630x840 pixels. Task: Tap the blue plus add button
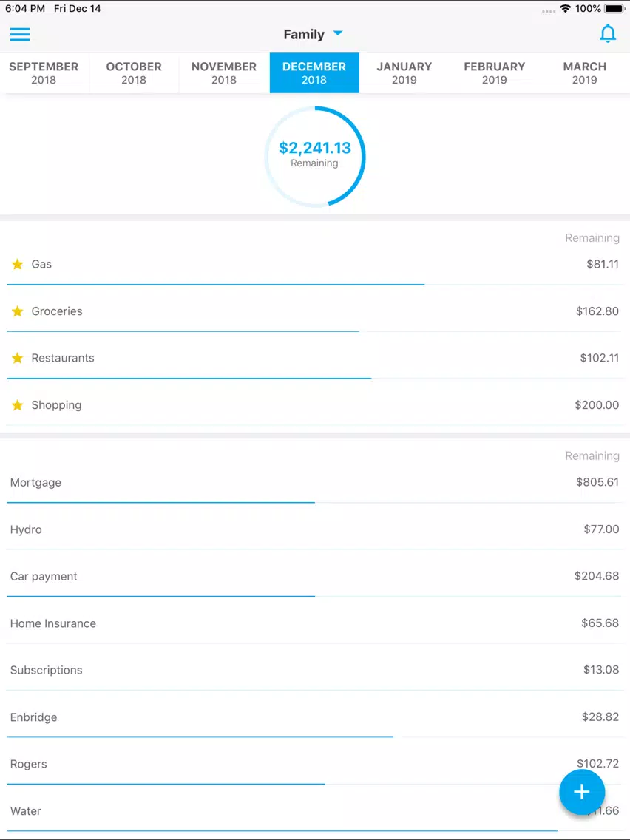coord(582,792)
